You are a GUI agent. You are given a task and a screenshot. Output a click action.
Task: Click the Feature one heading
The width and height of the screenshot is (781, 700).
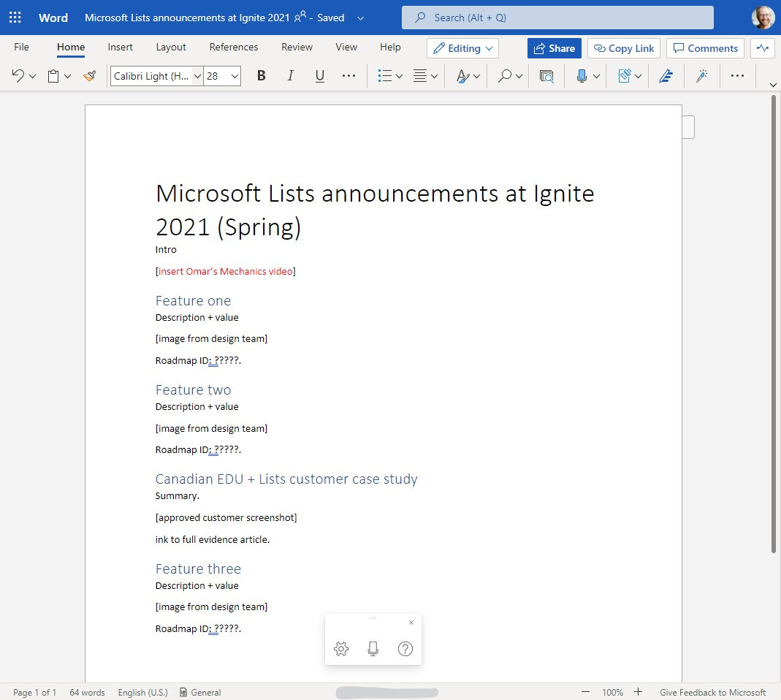(193, 300)
